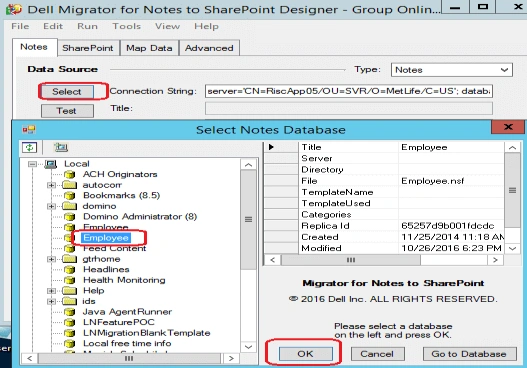
Task: Click the Local computer icon in tree
Action: pyautogui.click(x=50, y=164)
